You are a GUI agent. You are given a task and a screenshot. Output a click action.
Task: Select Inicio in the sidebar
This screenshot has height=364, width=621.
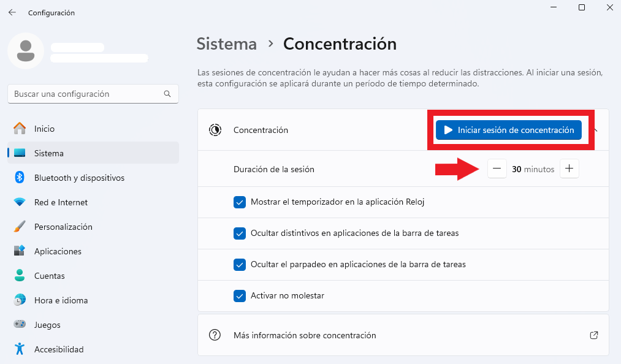tap(93, 129)
